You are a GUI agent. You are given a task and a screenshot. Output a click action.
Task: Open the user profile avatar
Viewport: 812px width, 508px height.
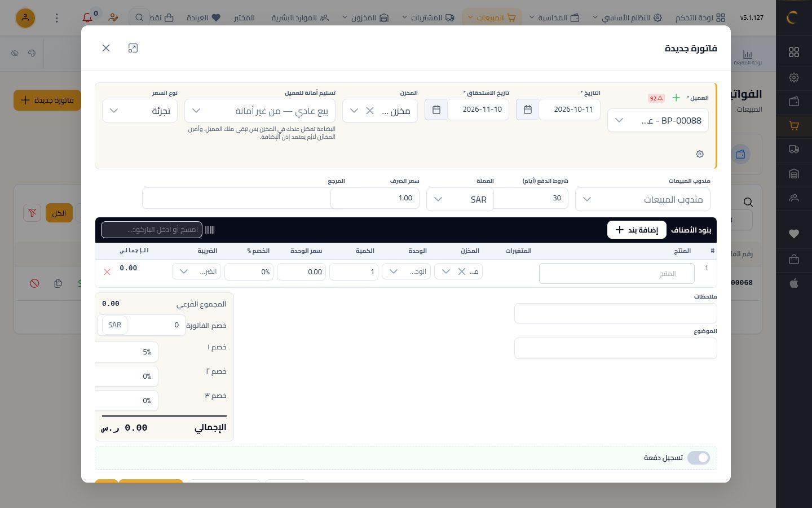coord(25,17)
